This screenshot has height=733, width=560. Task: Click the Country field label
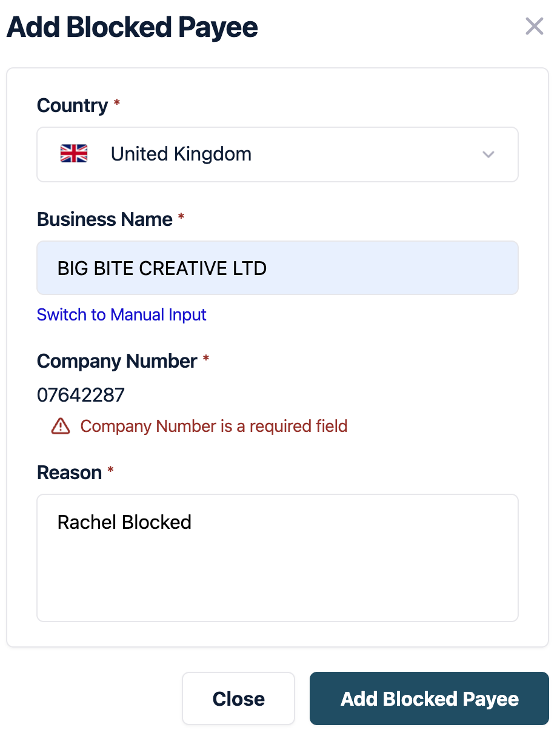pos(72,105)
